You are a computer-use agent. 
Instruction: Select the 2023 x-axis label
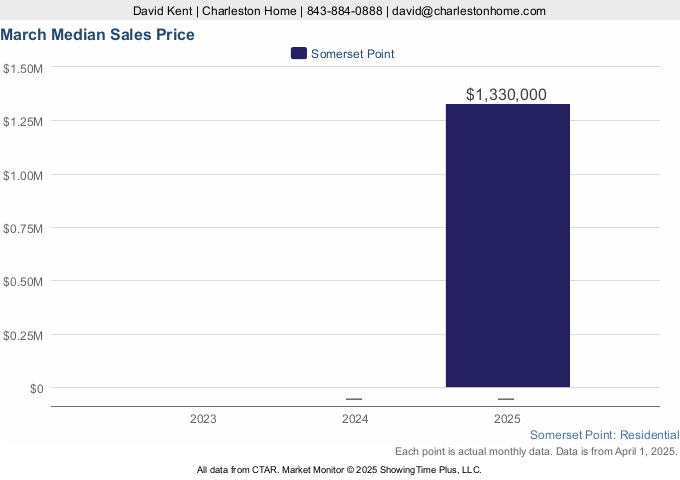tap(203, 419)
